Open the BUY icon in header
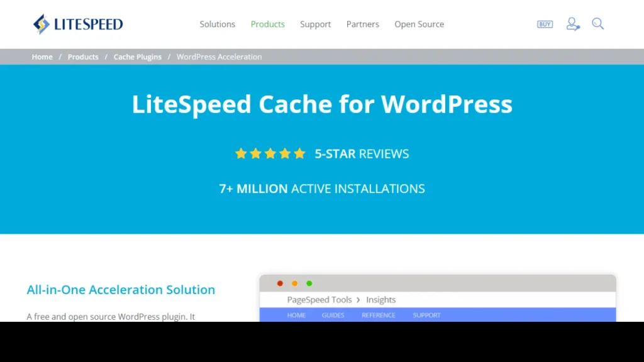644x362 pixels. (545, 25)
